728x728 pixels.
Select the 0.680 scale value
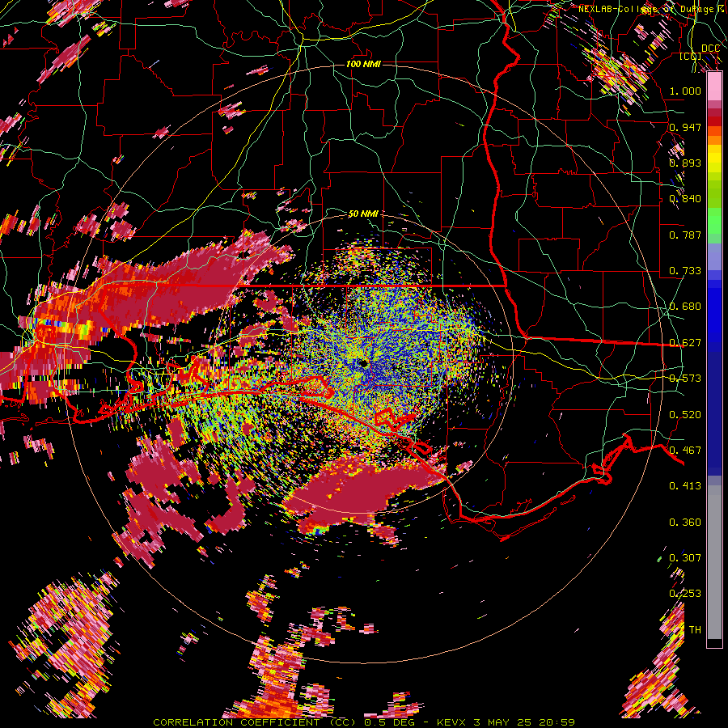[x=685, y=307]
